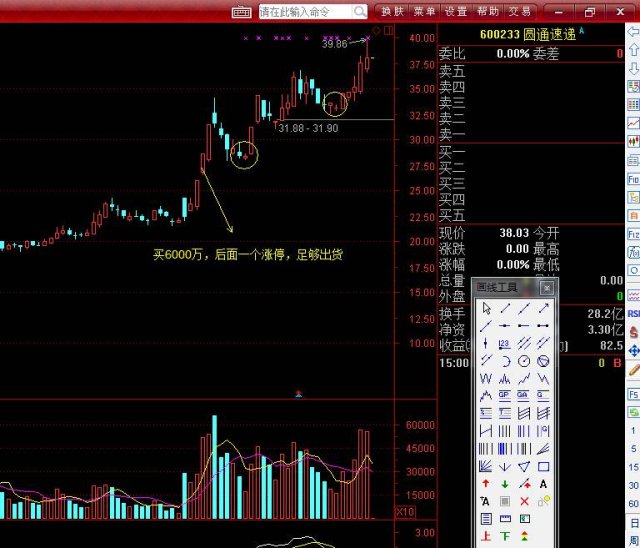Close the 画线工具 panel
Image resolution: width=640 pixels, height=548 pixels.
(546, 287)
